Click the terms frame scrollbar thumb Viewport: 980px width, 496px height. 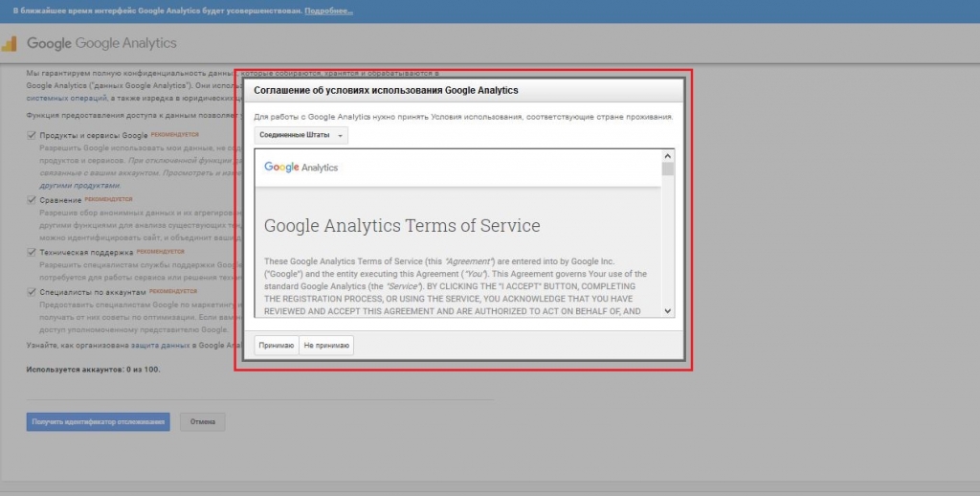(667, 169)
